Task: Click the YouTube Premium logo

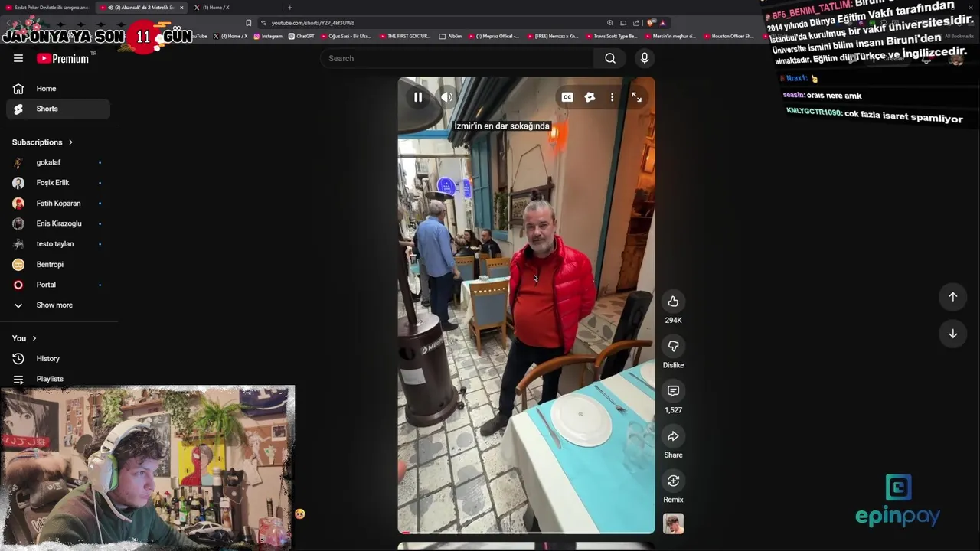Action: click(63, 58)
